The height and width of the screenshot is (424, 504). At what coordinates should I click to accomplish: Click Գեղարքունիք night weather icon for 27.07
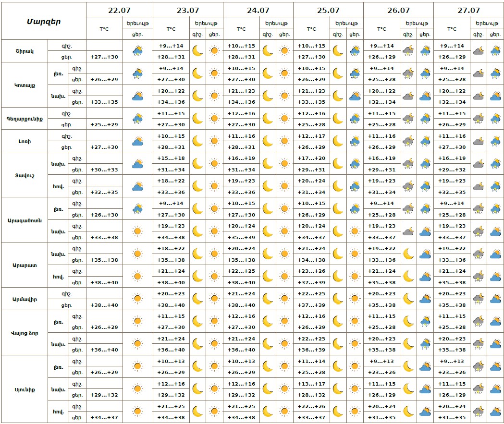(478, 119)
